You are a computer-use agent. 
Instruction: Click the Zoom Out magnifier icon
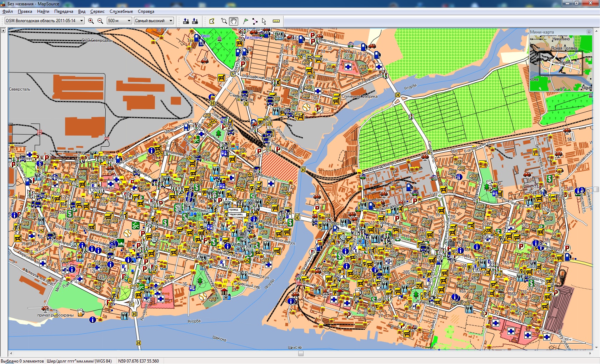[x=100, y=21]
